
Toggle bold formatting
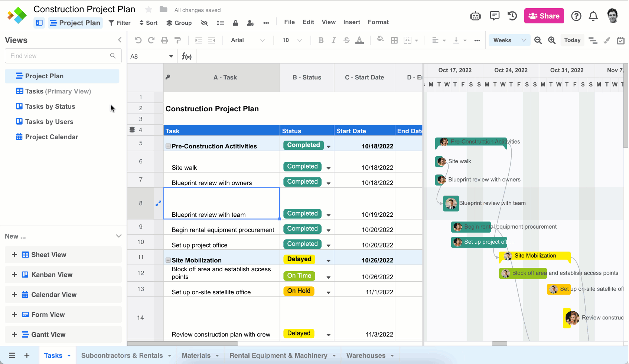(x=321, y=40)
